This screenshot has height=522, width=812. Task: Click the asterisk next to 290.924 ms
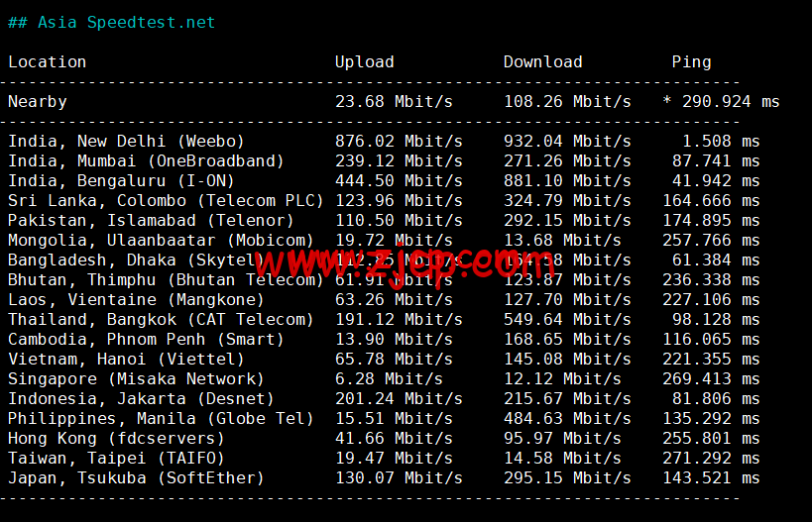coord(667,100)
